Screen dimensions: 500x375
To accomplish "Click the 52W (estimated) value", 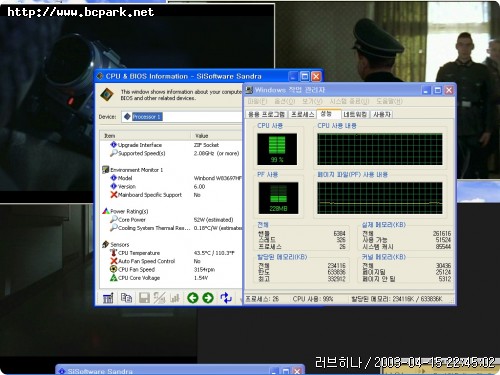I will click(x=213, y=220).
